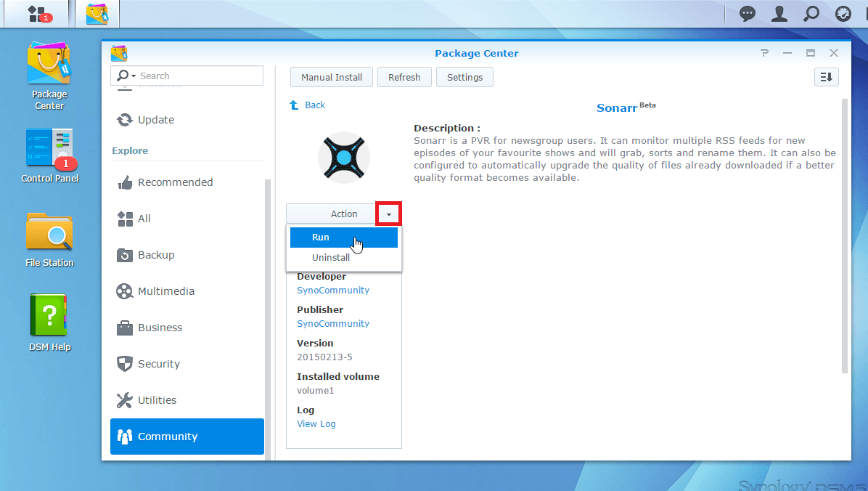Select the Multimedia category
This screenshot has width=868, height=491.
coord(166,291)
